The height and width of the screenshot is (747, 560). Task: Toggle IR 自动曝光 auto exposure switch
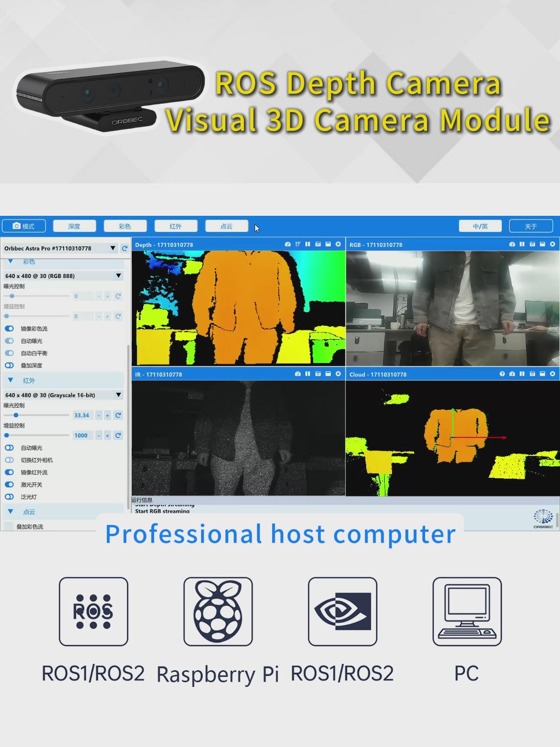pos(9,448)
